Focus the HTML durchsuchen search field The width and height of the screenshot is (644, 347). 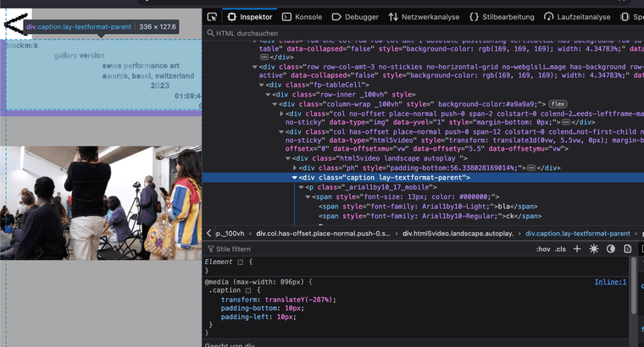[x=423, y=33]
